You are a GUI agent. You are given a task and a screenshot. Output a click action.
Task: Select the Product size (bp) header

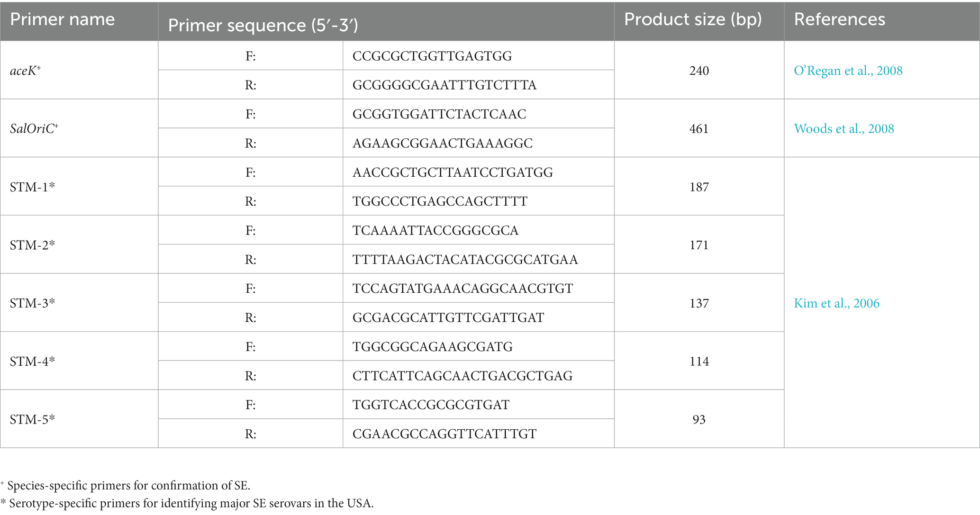(693, 19)
